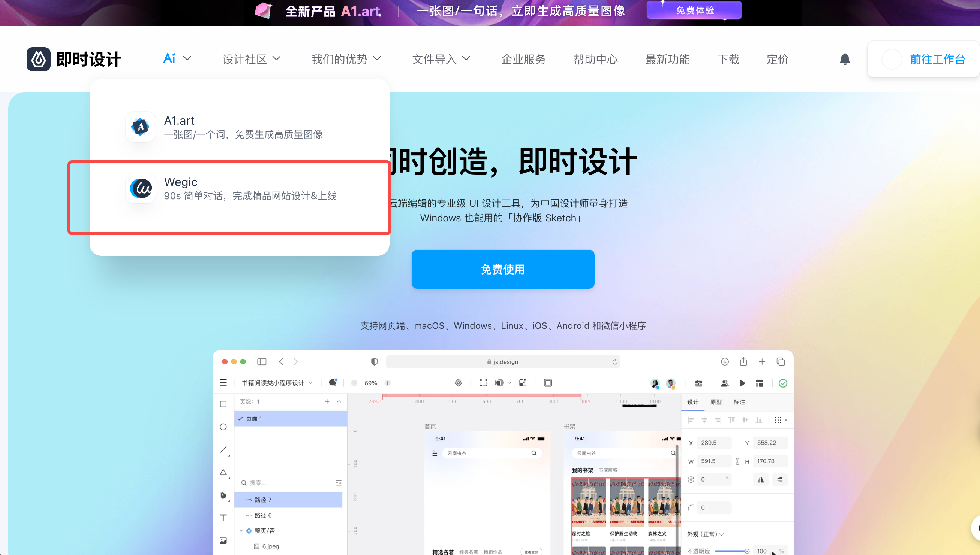Click the flip horizontal icon in the design panel
This screenshot has width=980, height=555.
(760, 479)
